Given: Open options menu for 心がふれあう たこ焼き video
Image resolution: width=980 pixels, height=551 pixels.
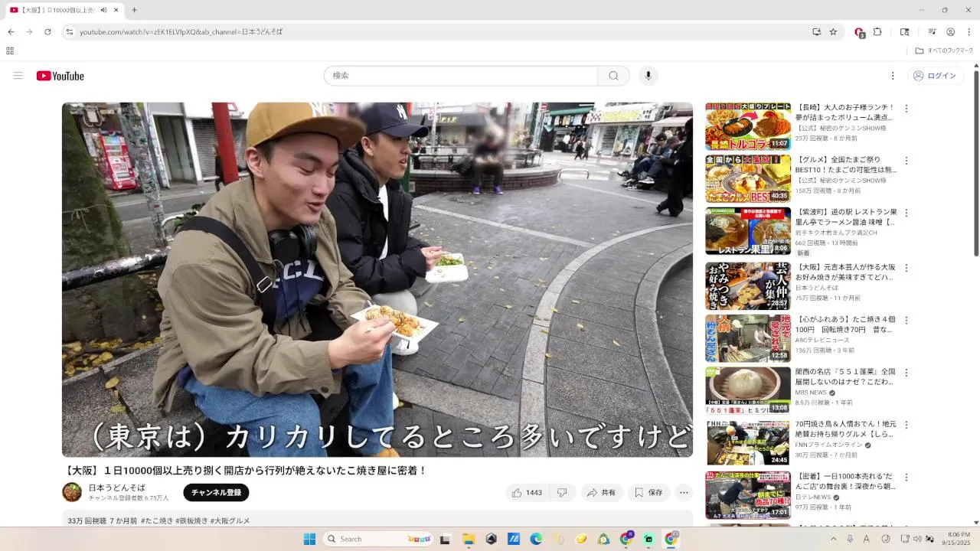Looking at the screenshot, I should pos(906,320).
